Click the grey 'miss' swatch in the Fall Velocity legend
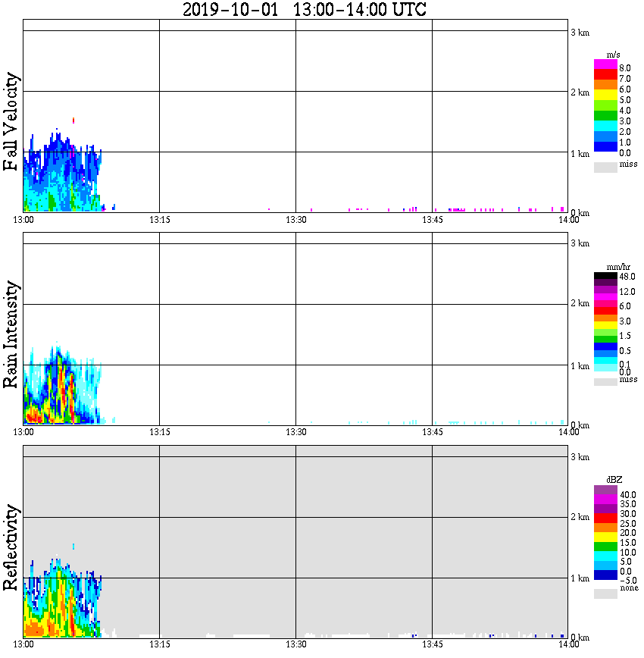 click(605, 168)
